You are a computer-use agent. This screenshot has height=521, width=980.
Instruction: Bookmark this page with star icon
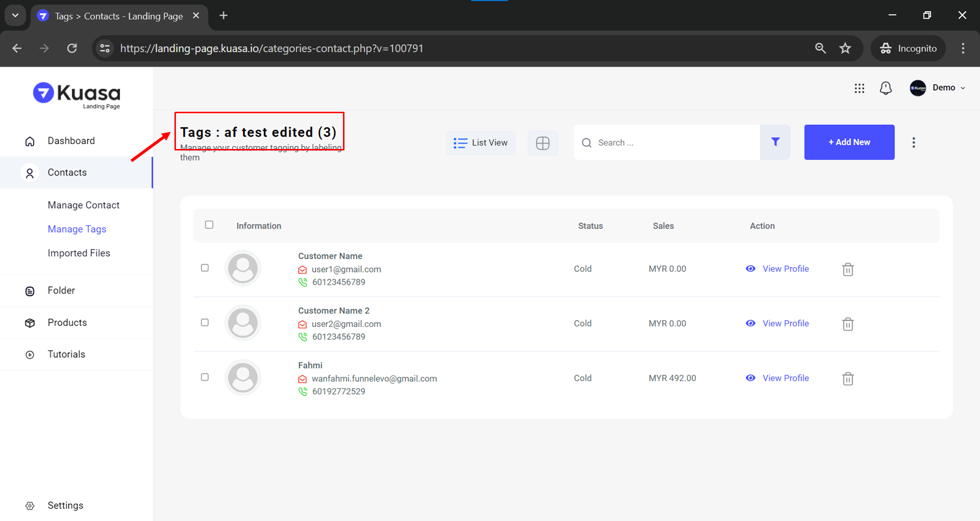pos(845,48)
